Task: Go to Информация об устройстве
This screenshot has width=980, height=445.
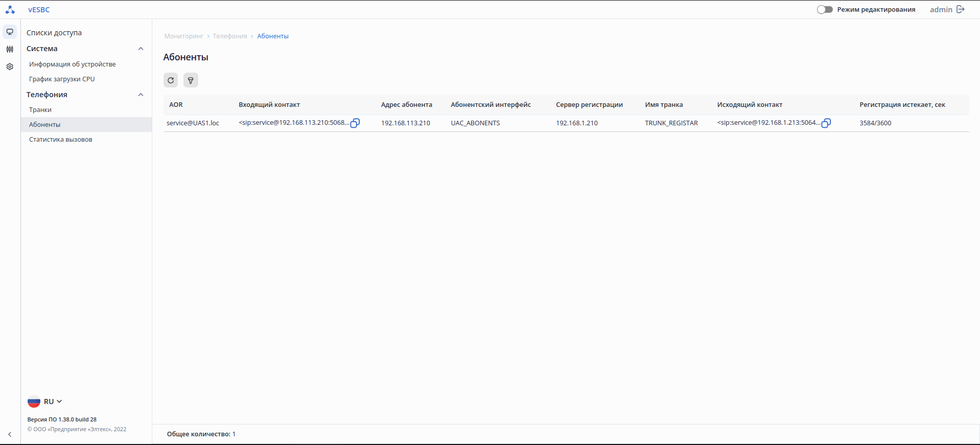Action: pyautogui.click(x=73, y=64)
